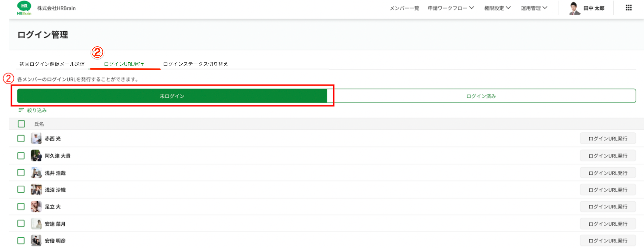Issue login URL for 安倍 明彦
This screenshot has height=248, width=644.
click(608, 241)
